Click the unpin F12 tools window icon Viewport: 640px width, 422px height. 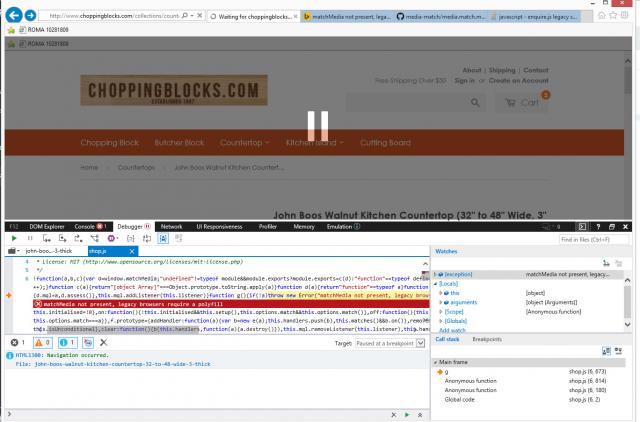coord(611,227)
